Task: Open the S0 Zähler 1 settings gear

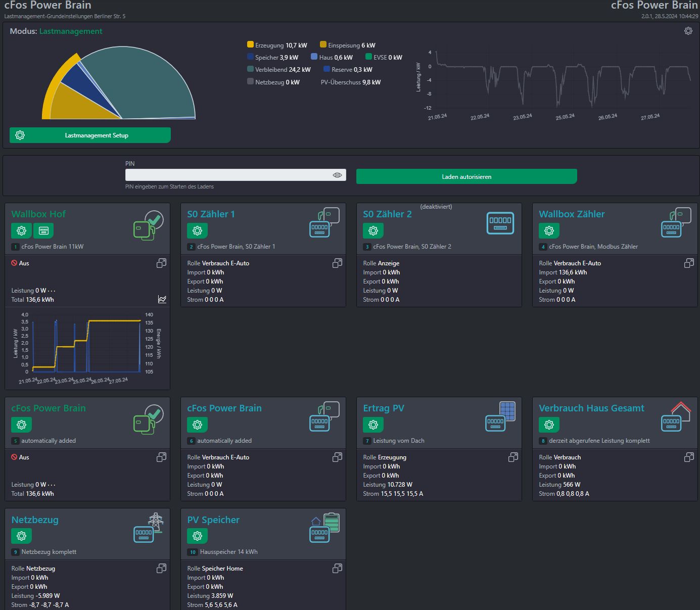Action: [197, 230]
